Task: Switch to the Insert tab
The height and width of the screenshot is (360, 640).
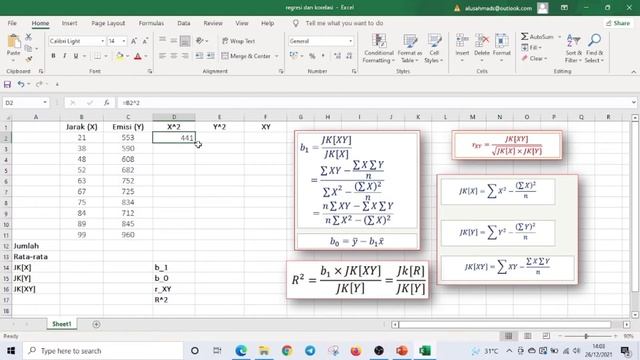Action: (x=69, y=23)
